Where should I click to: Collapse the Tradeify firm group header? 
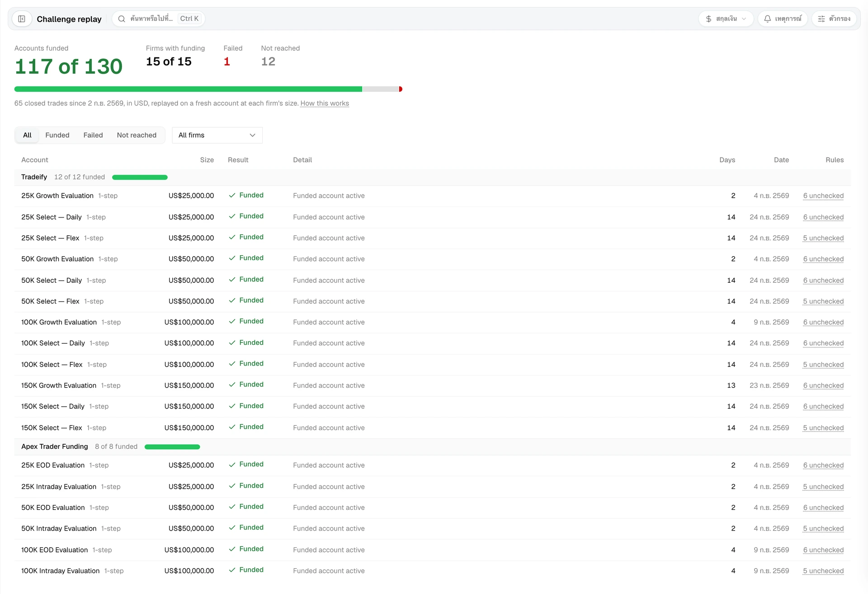[x=432, y=177]
